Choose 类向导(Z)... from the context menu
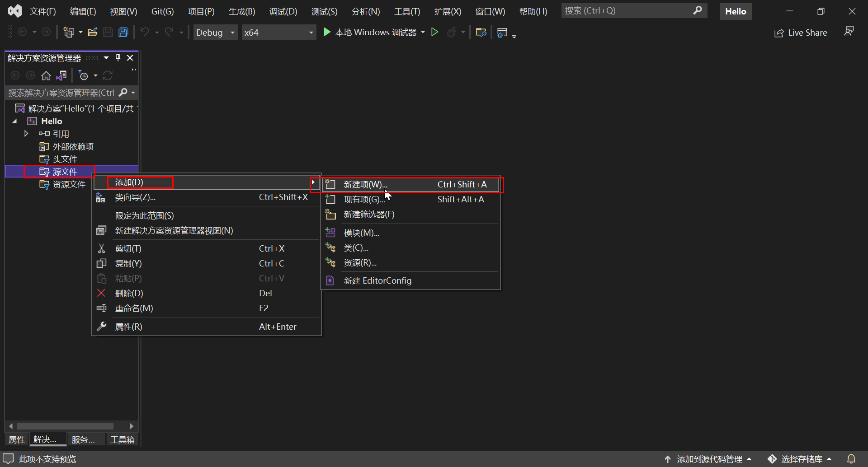The width and height of the screenshot is (868, 467). pyautogui.click(x=207, y=197)
